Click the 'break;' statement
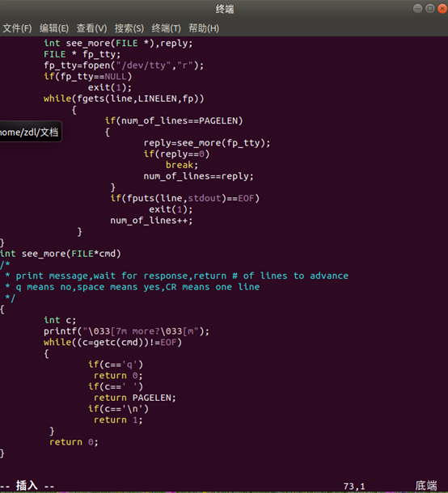 (182, 165)
